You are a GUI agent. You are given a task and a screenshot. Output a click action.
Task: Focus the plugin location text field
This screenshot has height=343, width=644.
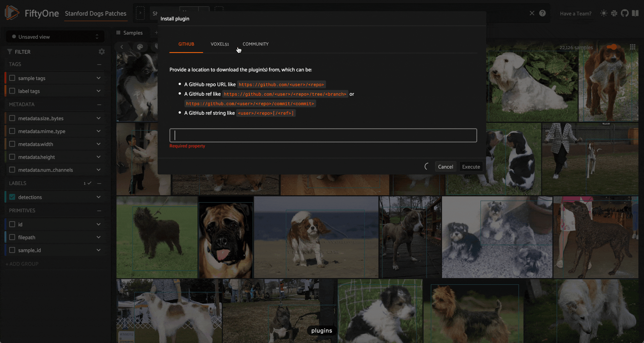click(x=323, y=135)
